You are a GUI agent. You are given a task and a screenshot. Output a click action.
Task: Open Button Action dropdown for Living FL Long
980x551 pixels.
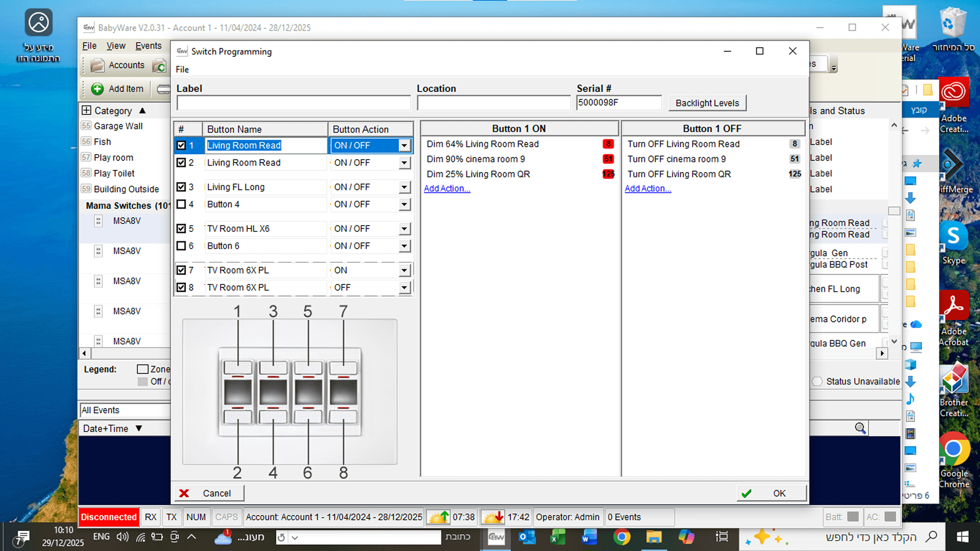404,187
